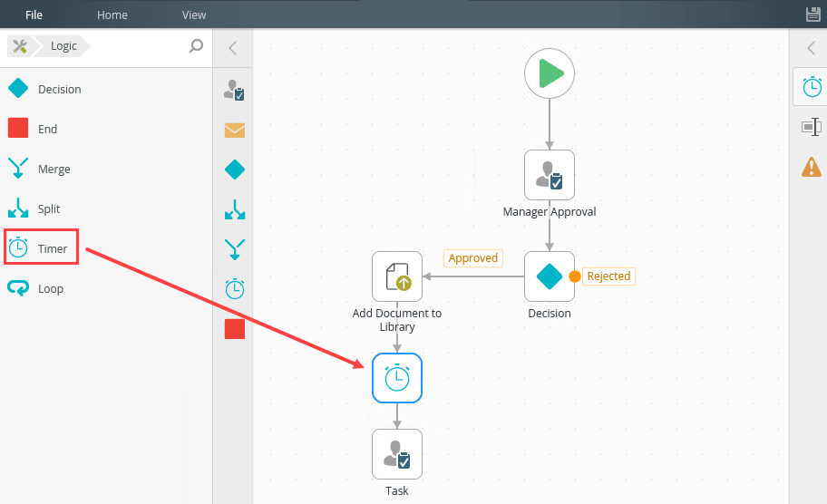Collapse the toolbox with left chevron
The image size is (827, 504).
(x=233, y=48)
